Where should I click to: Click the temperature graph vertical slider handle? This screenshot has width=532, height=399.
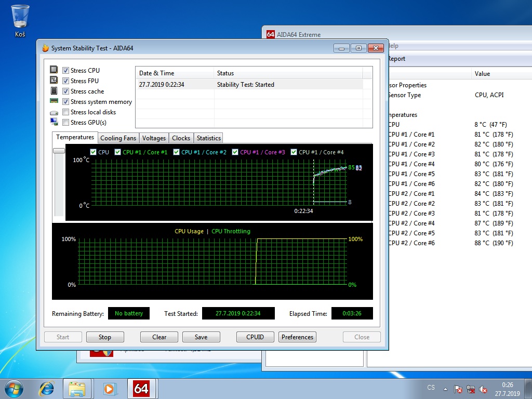(59, 151)
